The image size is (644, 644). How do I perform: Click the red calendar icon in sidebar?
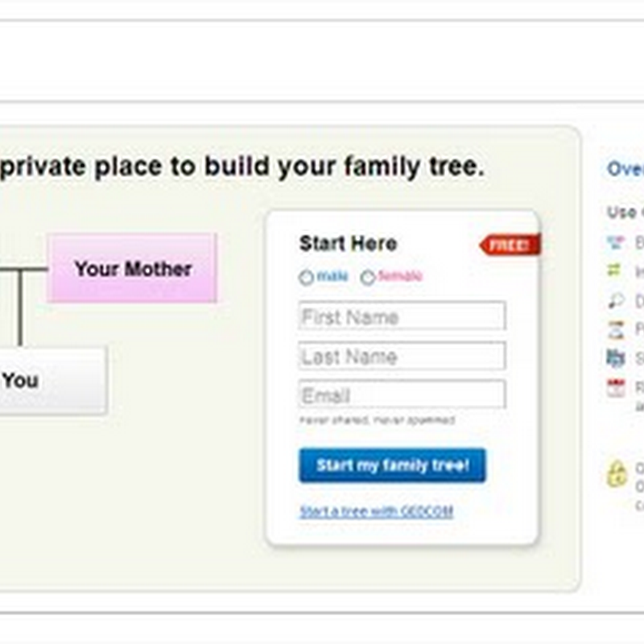point(616,388)
